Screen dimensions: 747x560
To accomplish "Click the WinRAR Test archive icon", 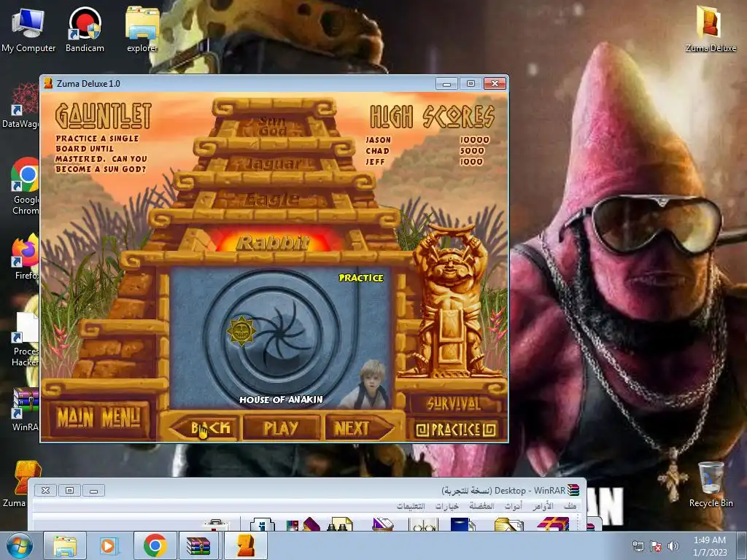I will 462,524.
